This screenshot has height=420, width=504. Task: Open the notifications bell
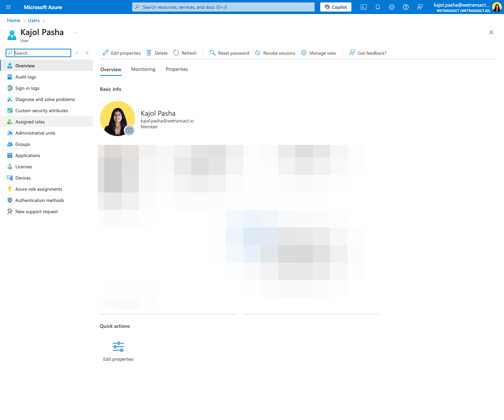(378, 7)
